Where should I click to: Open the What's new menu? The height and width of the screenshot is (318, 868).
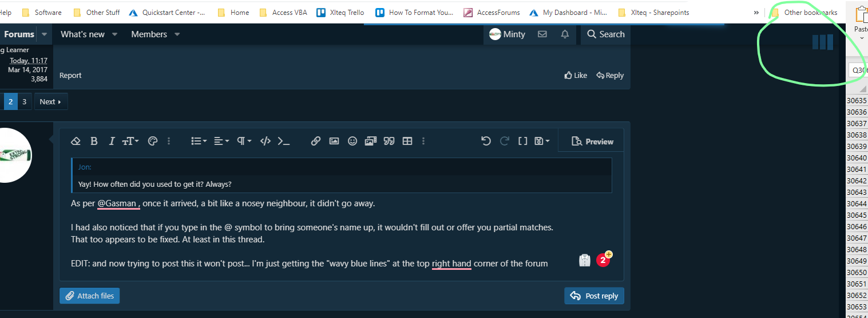coord(82,34)
